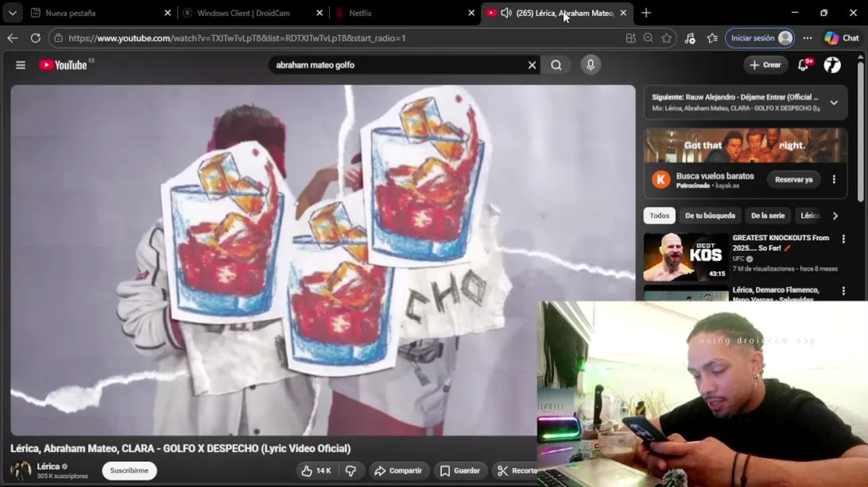Open the media control music icon

[690, 38]
